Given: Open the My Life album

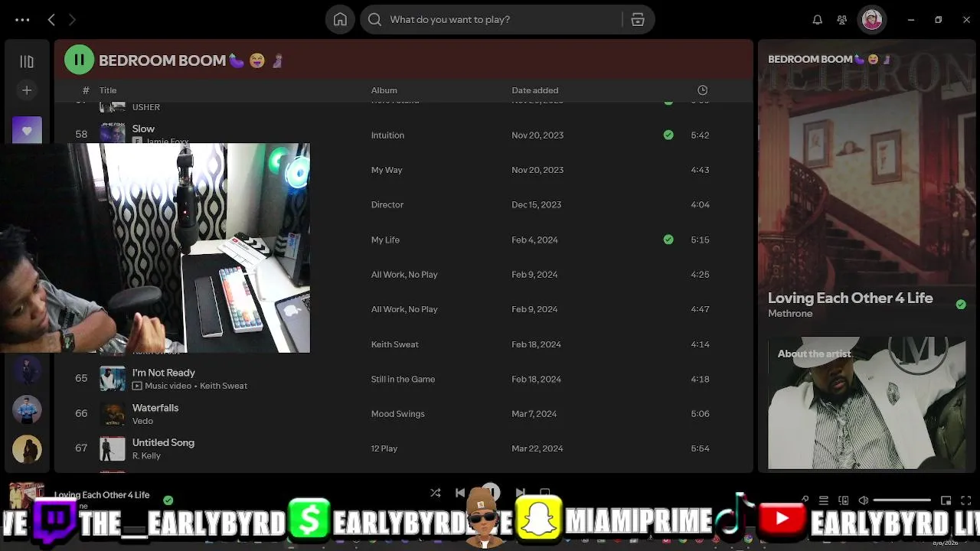Looking at the screenshot, I should tap(385, 240).
